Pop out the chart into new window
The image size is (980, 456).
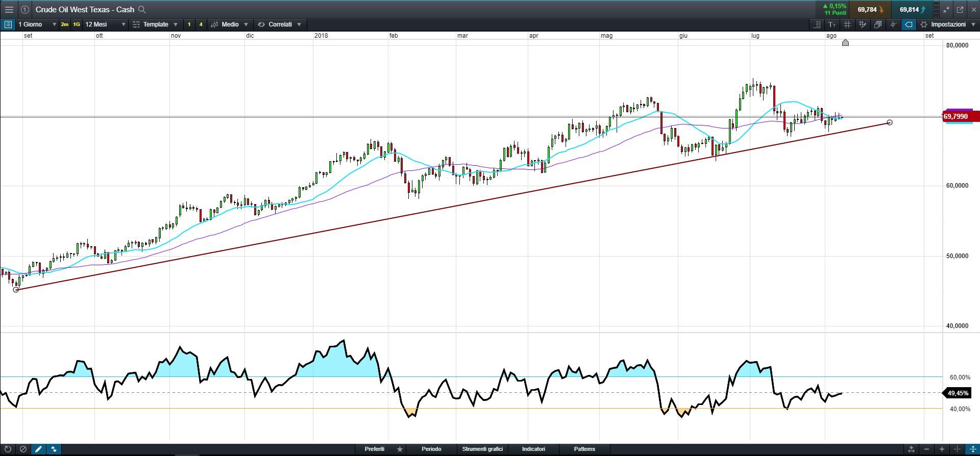click(960, 9)
